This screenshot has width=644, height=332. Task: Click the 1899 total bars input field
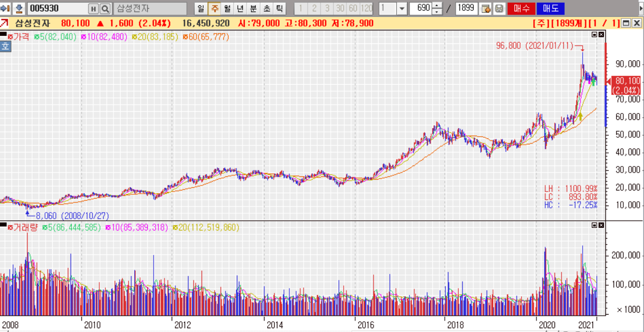467,9
